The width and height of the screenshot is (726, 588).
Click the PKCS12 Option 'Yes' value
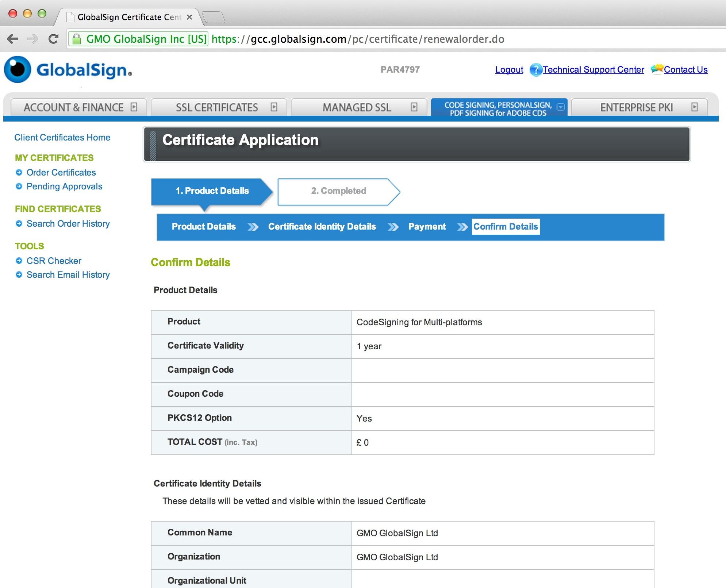click(x=364, y=419)
